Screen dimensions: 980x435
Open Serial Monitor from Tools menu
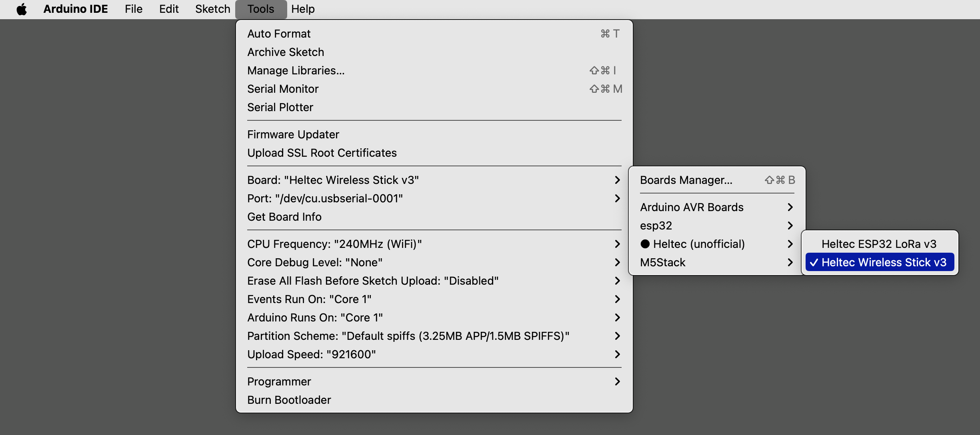point(282,89)
